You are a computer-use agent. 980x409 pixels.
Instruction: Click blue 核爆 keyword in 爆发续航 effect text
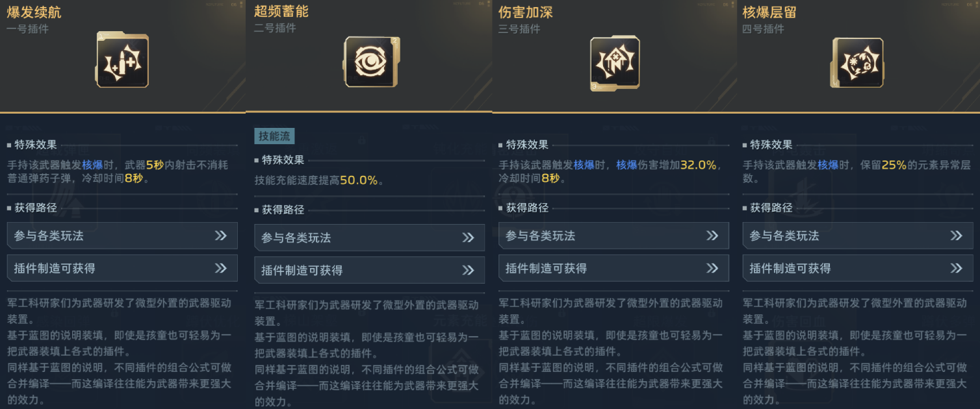pos(92,165)
